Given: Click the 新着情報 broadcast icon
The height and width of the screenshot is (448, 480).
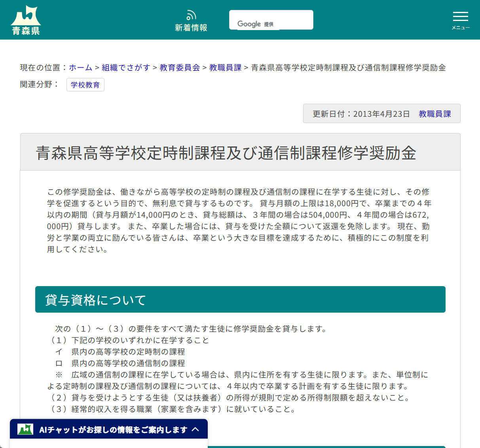Looking at the screenshot, I should [191, 14].
